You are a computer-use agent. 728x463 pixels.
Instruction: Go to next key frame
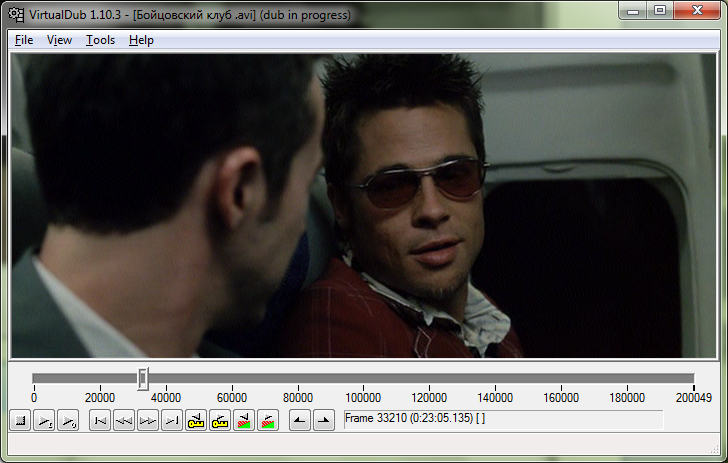(x=220, y=421)
